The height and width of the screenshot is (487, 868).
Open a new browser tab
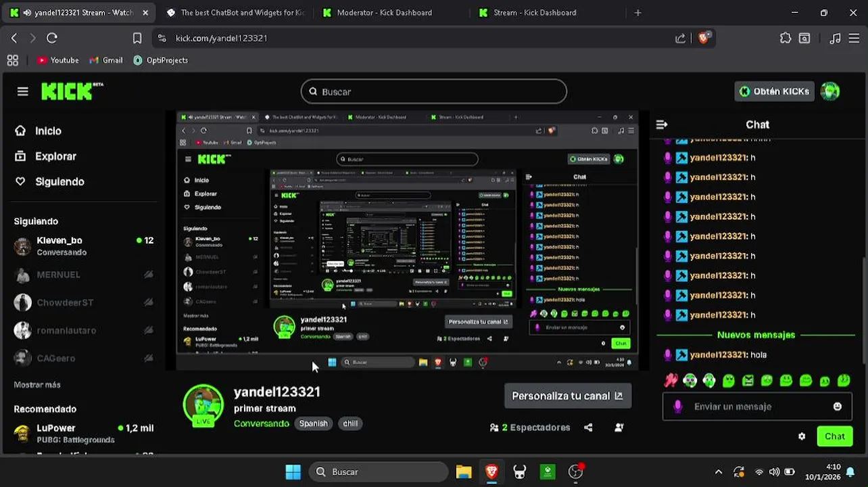point(637,12)
